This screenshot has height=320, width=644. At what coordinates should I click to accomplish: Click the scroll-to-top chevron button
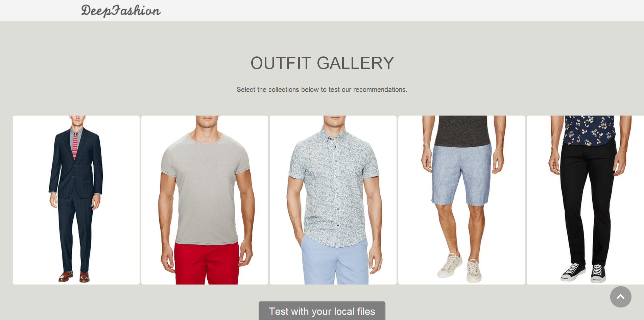tap(621, 297)
